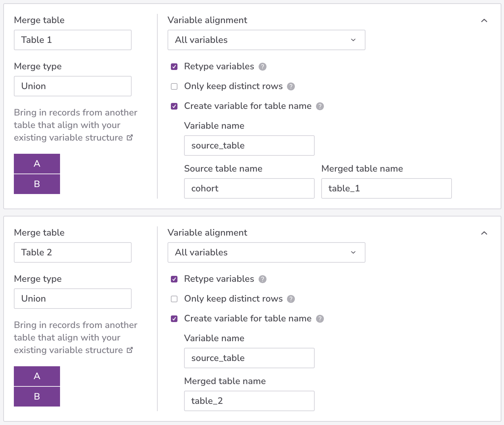Uncheck Create variable for table name in Table 2
Screen dimensions: 504x425
tap(174, 319)
